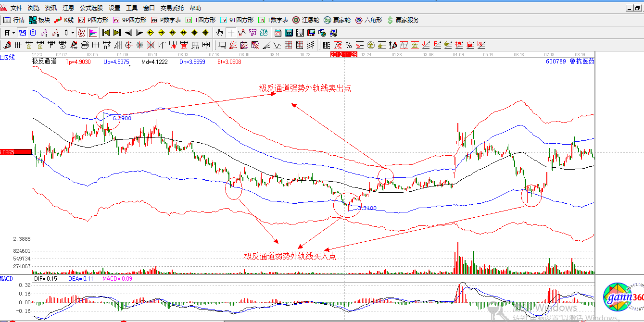This screenshot has height=322, width=644.
Task: Select the crosshair cursor tool
Action: point(231,33)
